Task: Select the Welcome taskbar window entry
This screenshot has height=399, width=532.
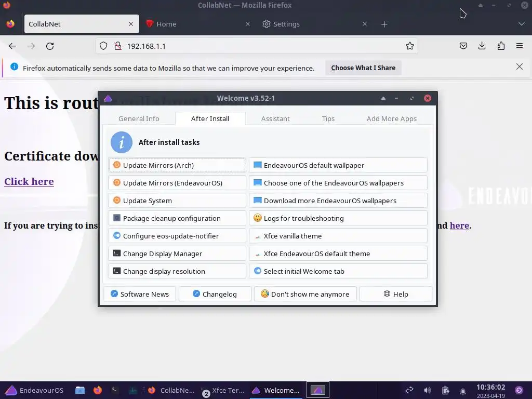Action: 276,390
